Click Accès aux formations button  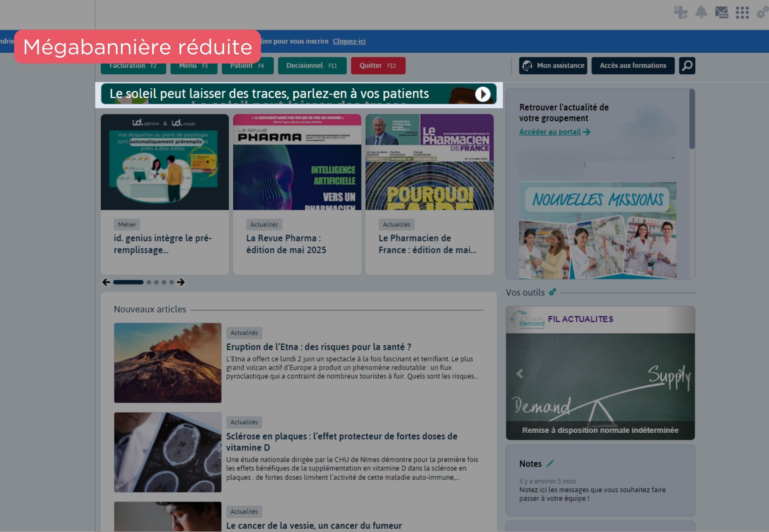click(x=632, y=66)
